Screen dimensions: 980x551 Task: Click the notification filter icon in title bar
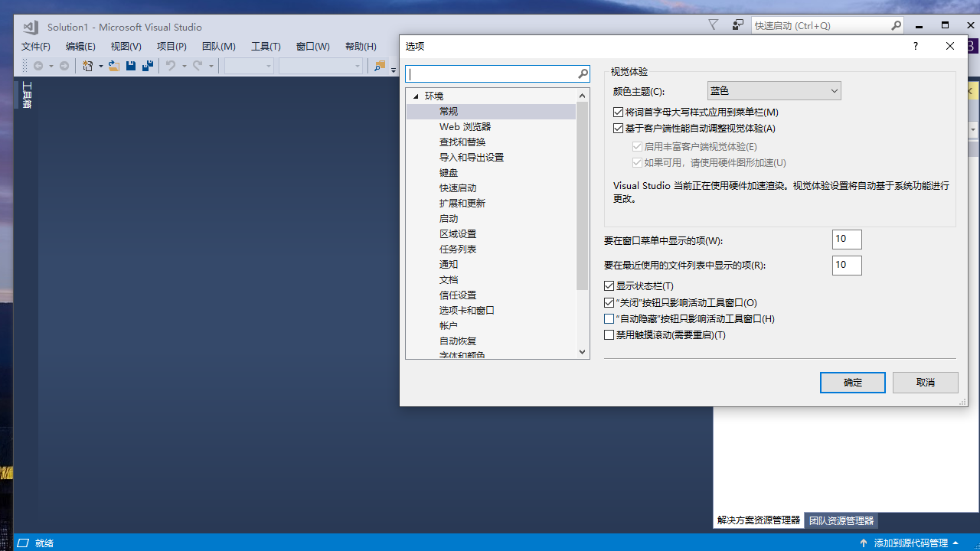pos(713,24)
